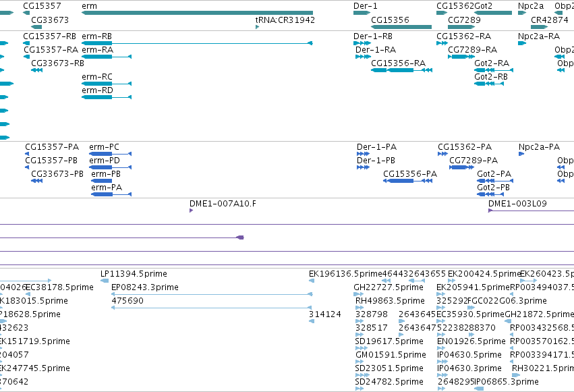The image size is (574, 392).
Task: Click the tRNA:CR31942 feature label
Action: pyautogui.click(x=285, y=20)
